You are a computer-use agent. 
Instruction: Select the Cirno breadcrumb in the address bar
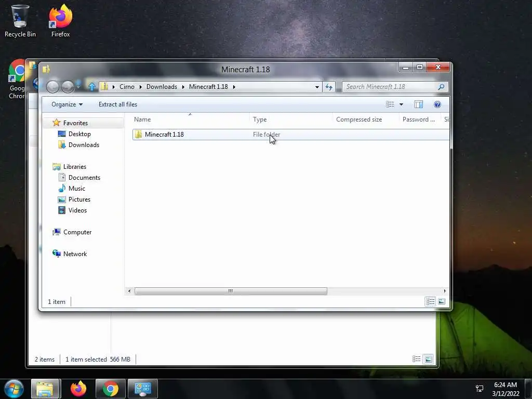(x=127, y=87)
